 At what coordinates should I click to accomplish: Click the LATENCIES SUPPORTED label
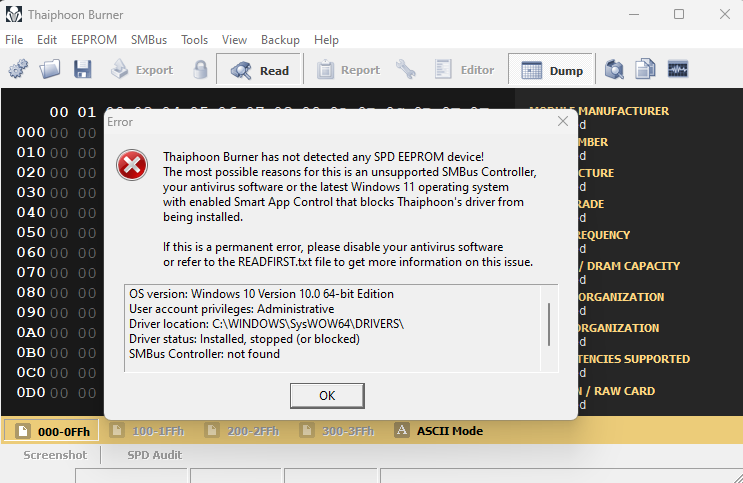coord(633,359)
